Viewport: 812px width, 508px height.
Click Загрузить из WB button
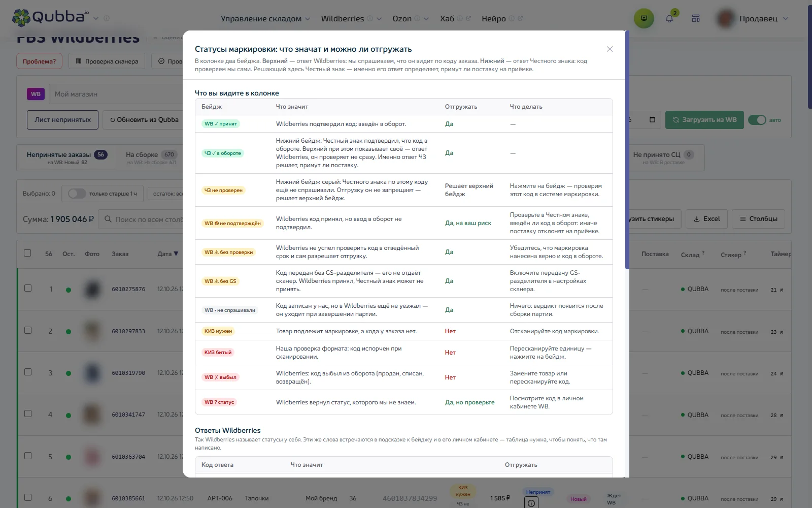pyautogui.click(x=704, y=120)
